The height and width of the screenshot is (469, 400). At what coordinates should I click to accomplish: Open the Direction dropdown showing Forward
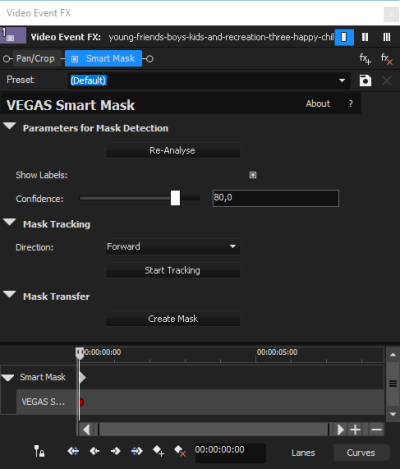pos(173,247)
